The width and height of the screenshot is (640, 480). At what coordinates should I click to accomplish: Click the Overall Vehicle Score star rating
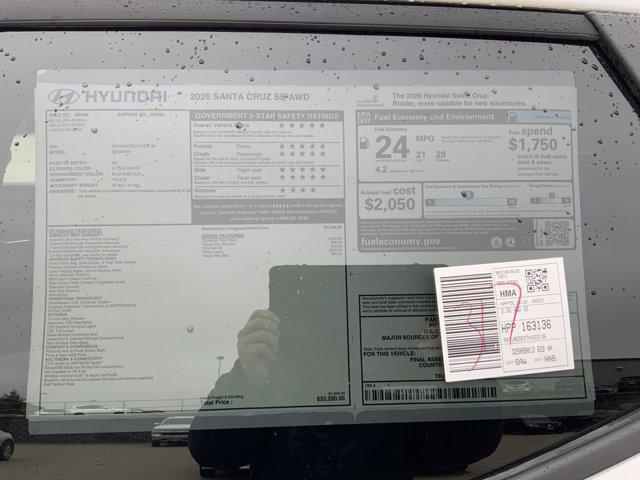(x=302, y=125)
